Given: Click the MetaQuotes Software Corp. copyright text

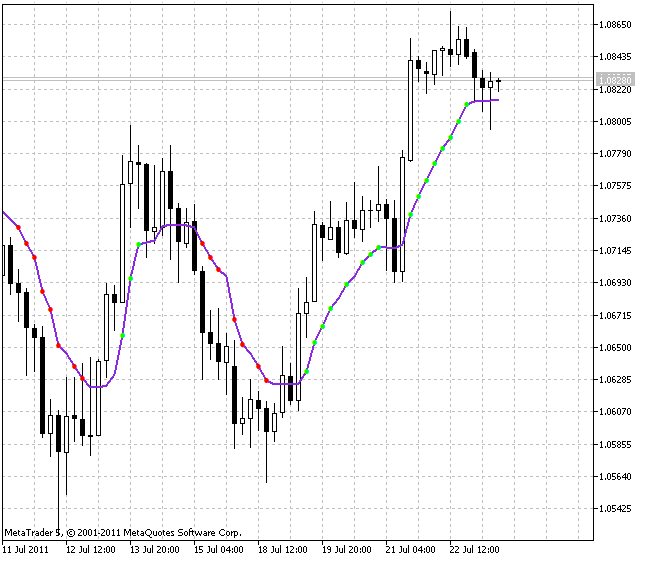Looking at the screenshot, I should point(123,533).
